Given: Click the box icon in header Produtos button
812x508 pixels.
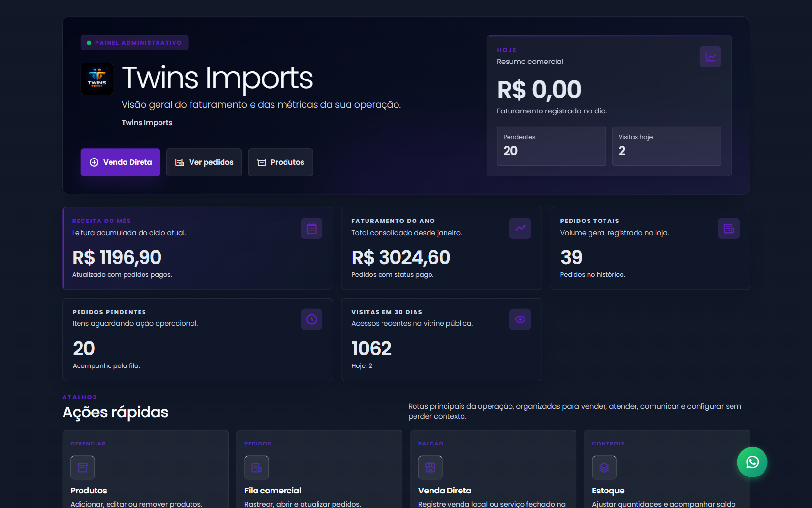Looking at the screenshot, I should 262,162.
